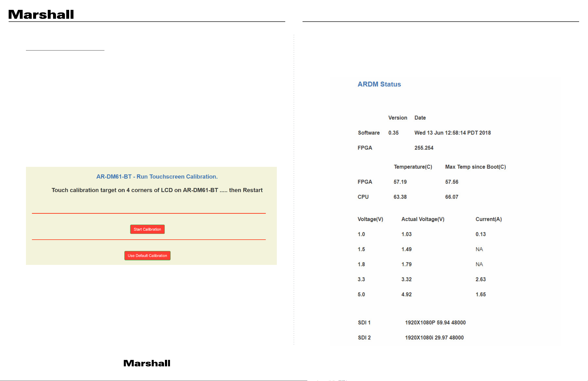
Task: Click the AR-DM61-BT Run Touchscreen Calibration title
Action: 157,176
